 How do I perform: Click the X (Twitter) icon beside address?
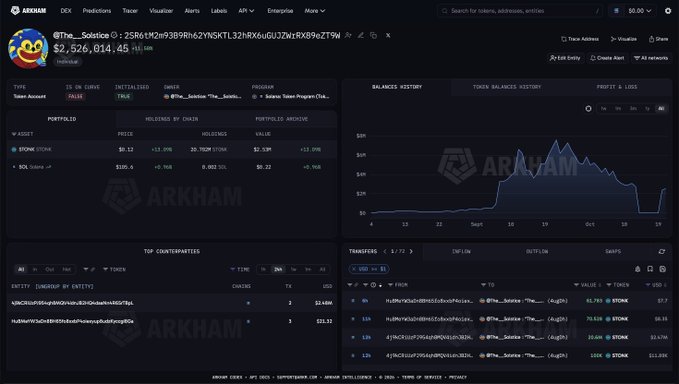point(388,35)
